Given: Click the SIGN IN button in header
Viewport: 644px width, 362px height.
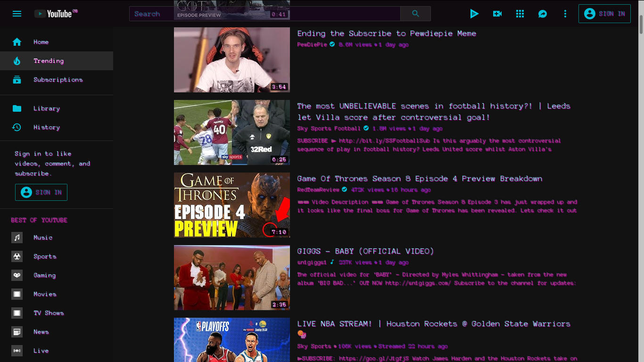Looking at the screenshot, I should 604,14.
